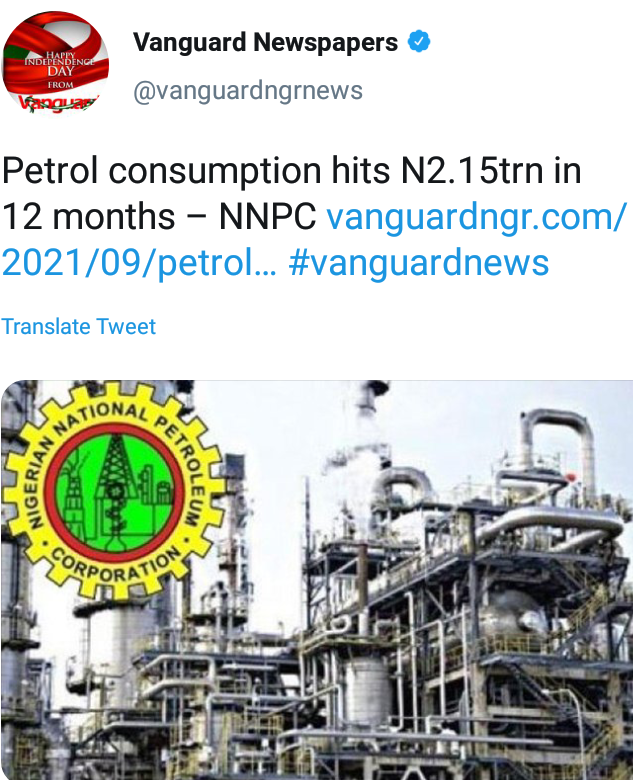Screen dimensions: 633x780
Task: Click Translate Tweet
Action: tap(79, 326)
